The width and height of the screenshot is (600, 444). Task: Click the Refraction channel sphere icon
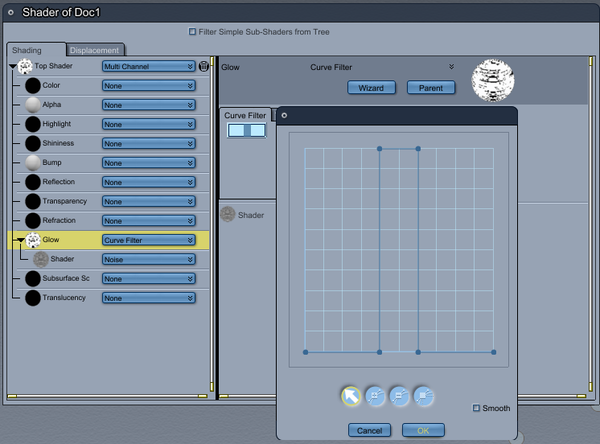point(33,220)
